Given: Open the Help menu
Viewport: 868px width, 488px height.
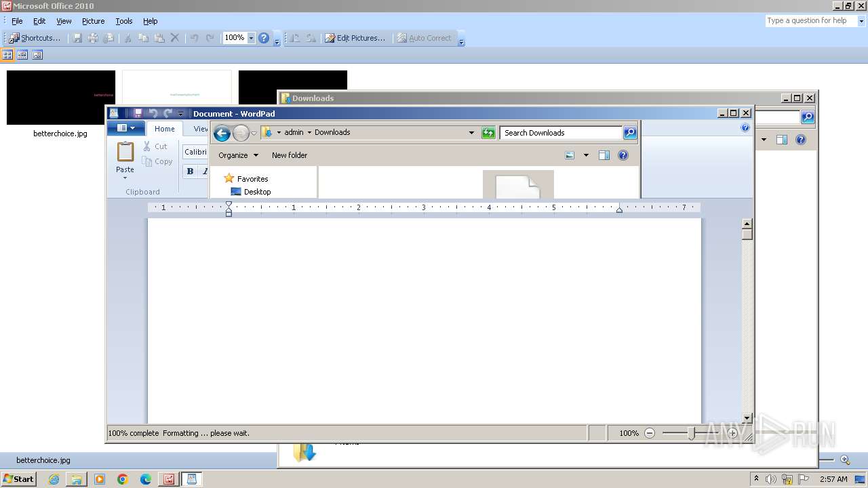Looking at the screenshot, I should pyautogui.click(x=151, y=21).
